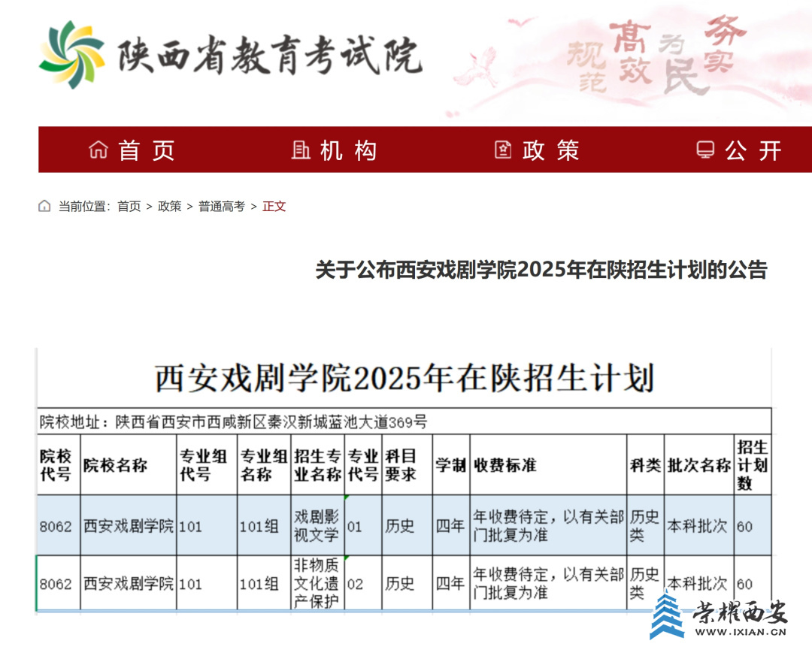Click the 专业组名称 column header

264,465
